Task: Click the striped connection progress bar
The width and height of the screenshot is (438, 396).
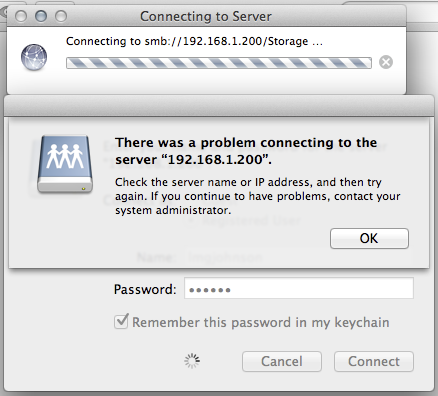Action: coord(219,63)
